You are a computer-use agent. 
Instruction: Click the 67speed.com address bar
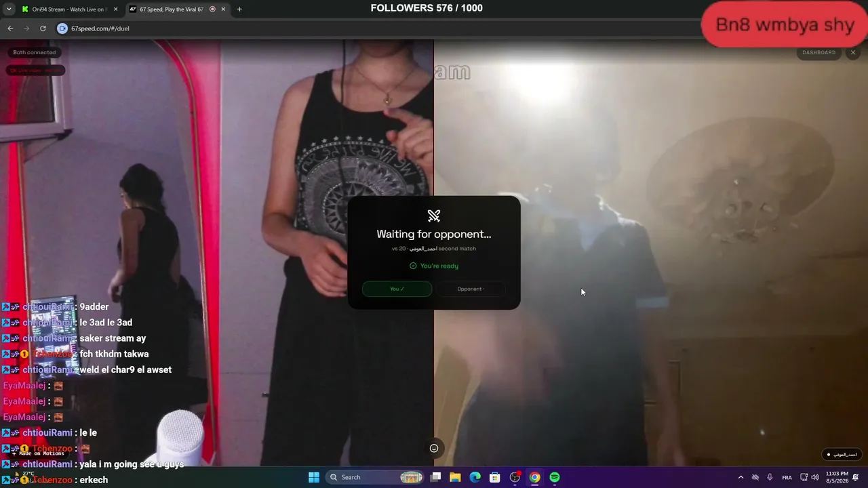(x=380, y=28)
